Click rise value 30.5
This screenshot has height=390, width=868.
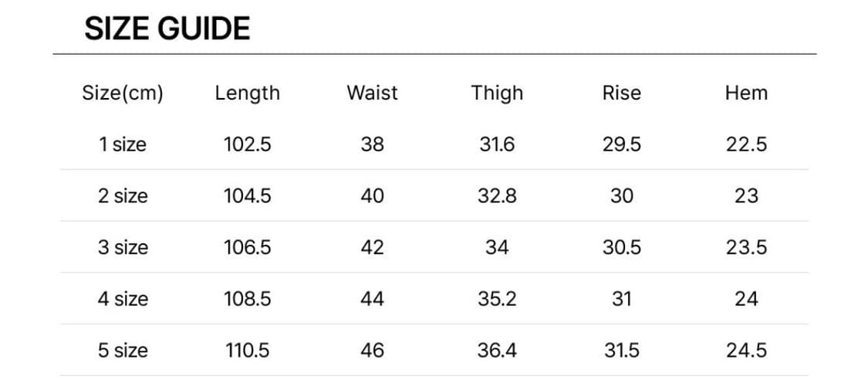(621, 247)
